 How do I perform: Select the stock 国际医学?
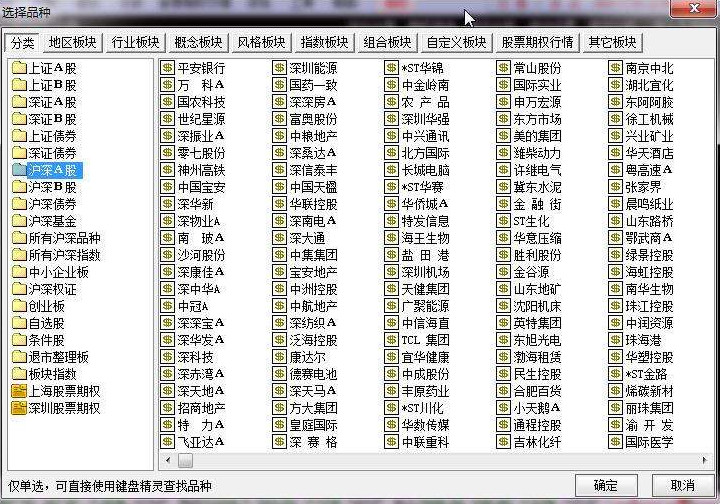click(x=649, y=442)
